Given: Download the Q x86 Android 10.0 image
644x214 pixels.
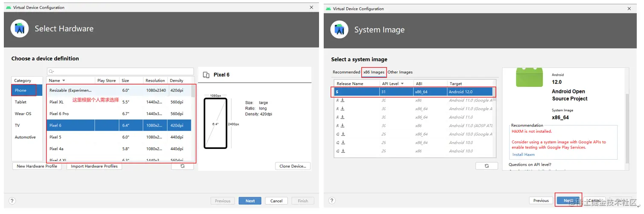Looking at the screenshot, I should point(342,151).
